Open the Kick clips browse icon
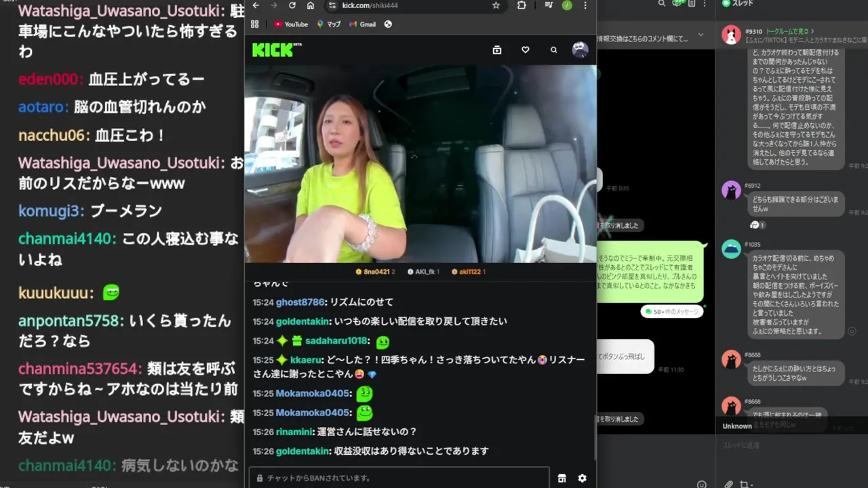868x488 pixels. tap(497, 49)
